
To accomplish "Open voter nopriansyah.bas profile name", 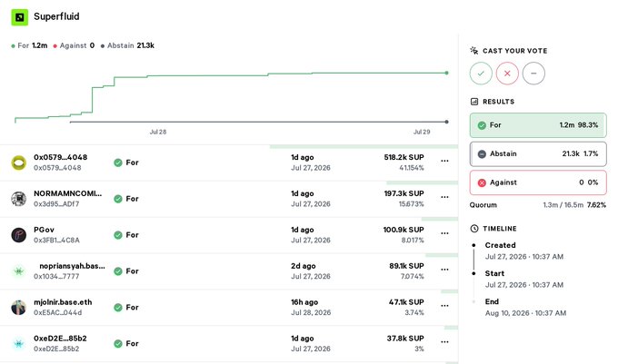I will pos(72,266).
